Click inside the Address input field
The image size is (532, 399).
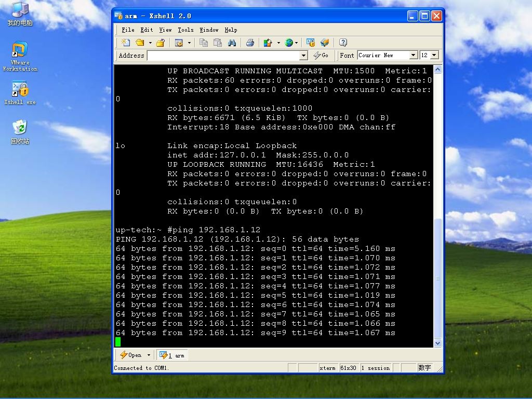(223, 55)
